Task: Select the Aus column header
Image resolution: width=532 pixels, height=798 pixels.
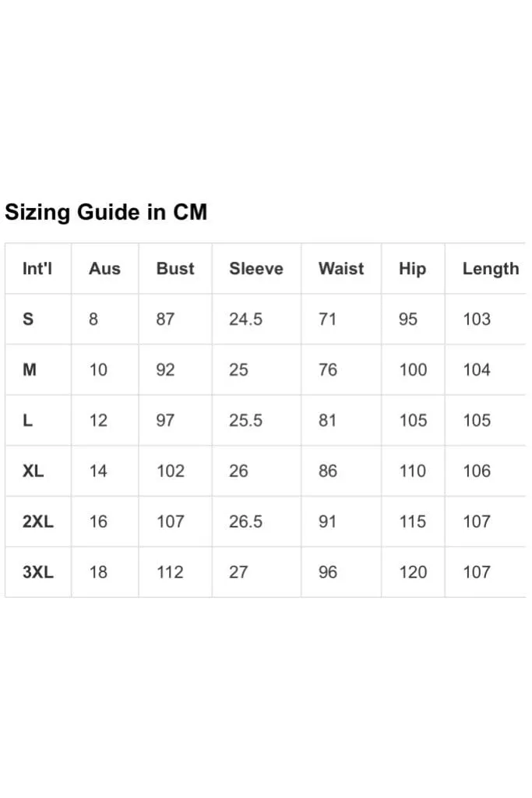Action: coord(105,268)
